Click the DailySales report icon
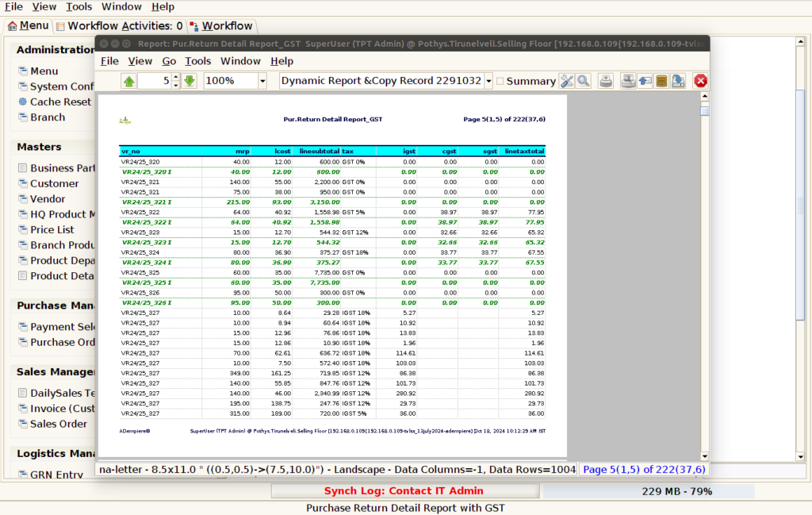The width and height of the screenshot is (812, 515). 23,393
